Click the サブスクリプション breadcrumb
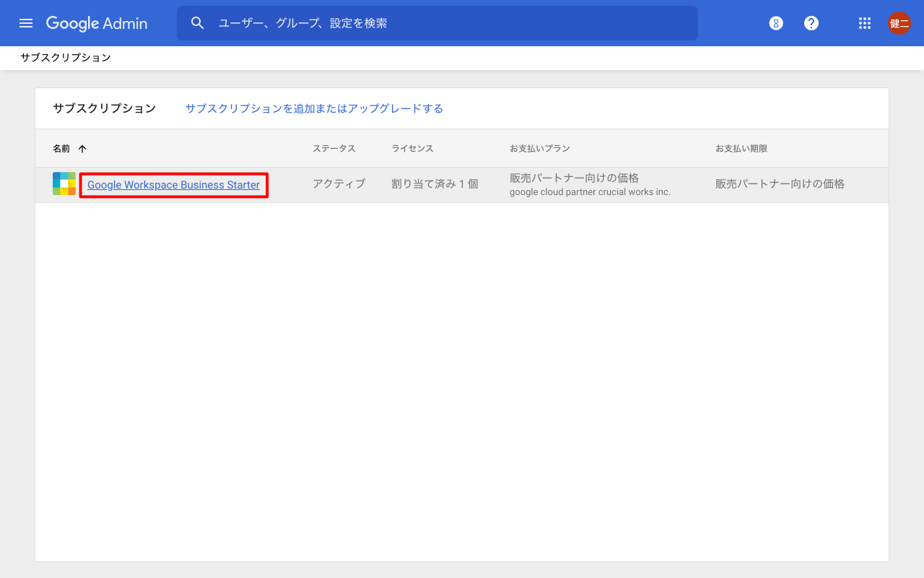Viewport: 924px width, 578px height. tap(66, 58)
